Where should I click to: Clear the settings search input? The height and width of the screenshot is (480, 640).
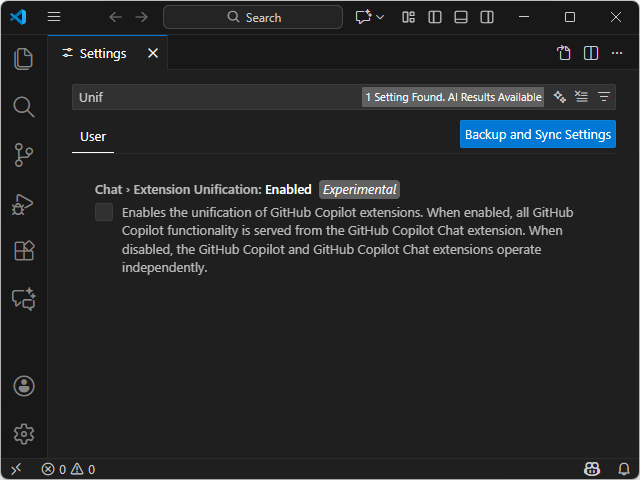tap(582, 97)
